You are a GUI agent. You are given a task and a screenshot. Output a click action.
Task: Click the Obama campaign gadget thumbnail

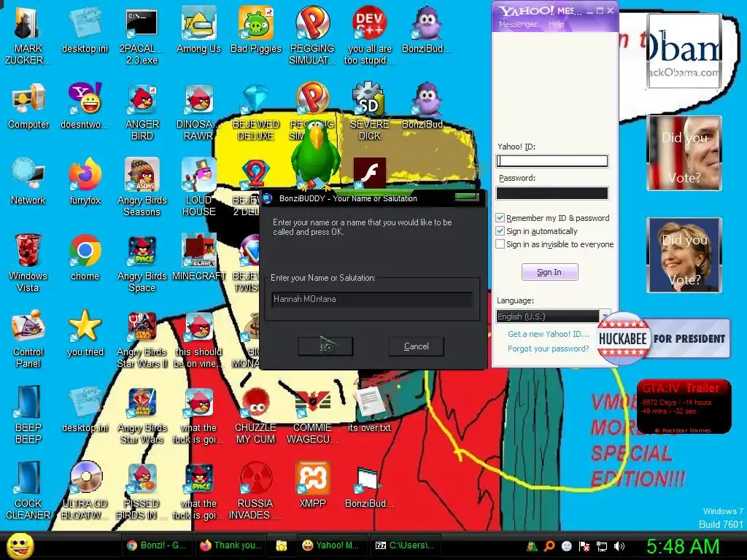684,51
